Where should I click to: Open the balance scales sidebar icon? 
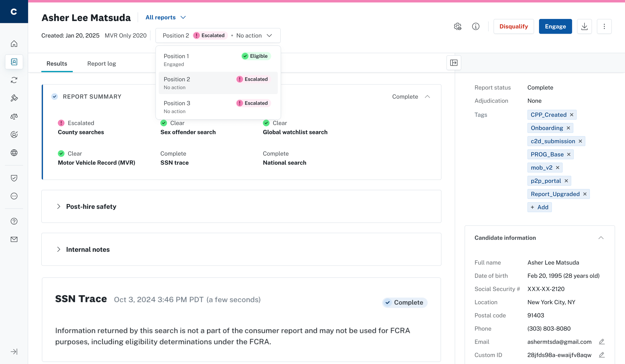14,116
